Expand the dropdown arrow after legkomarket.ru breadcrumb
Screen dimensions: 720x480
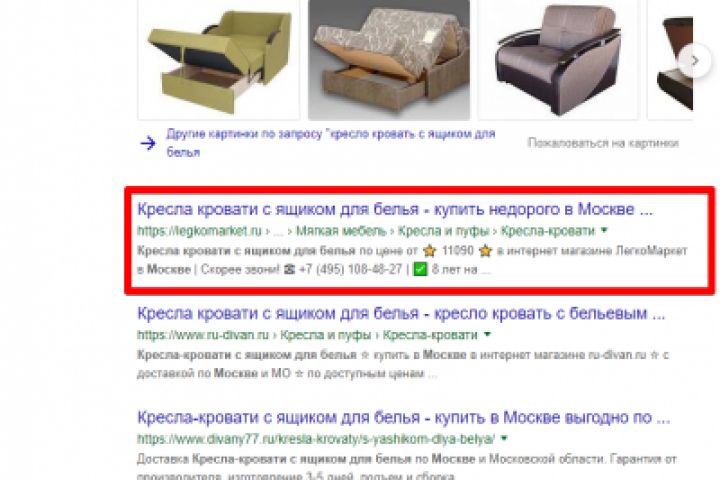[x=604, y=230]
